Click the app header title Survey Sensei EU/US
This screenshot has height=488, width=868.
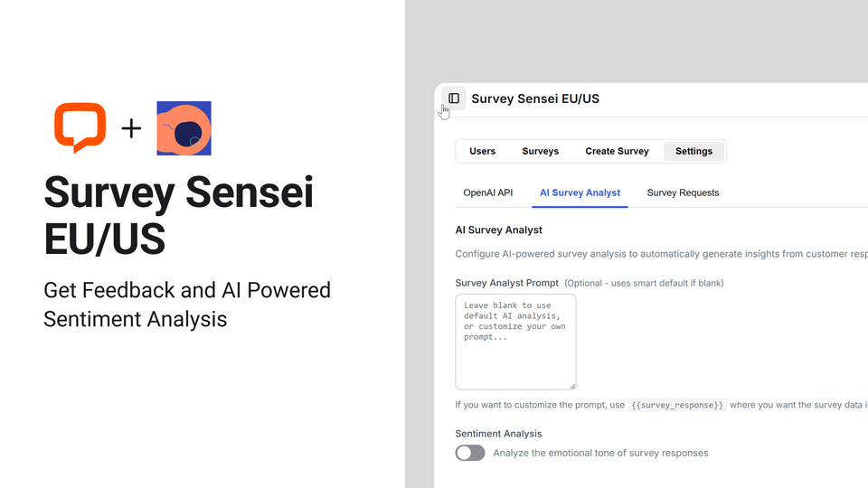(x=534, y=99)
